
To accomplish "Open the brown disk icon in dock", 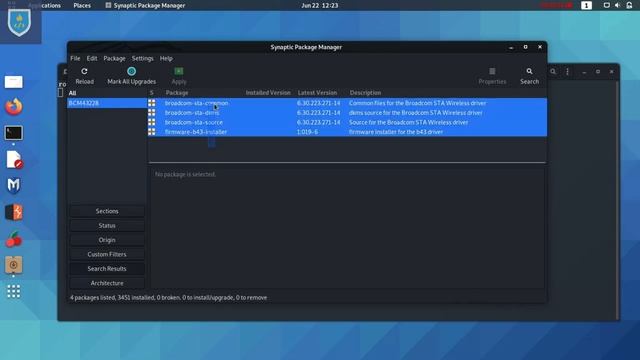I will [13, 265].
